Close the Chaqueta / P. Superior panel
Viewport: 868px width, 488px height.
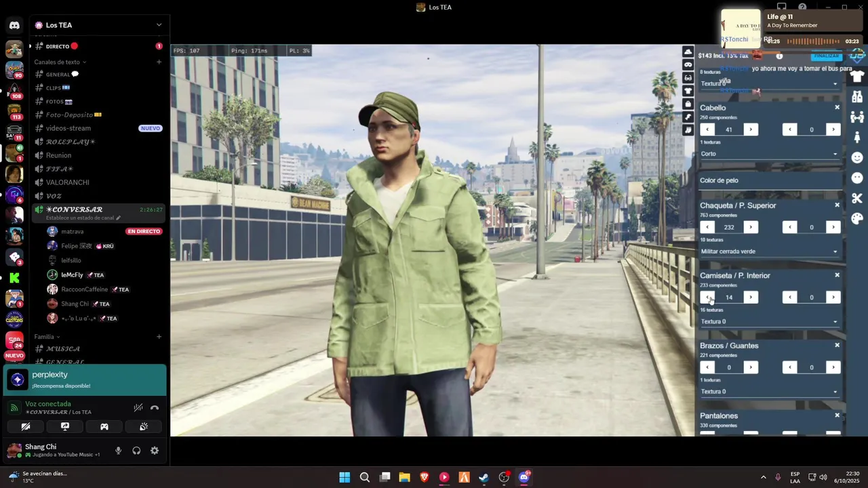[837, 205]
